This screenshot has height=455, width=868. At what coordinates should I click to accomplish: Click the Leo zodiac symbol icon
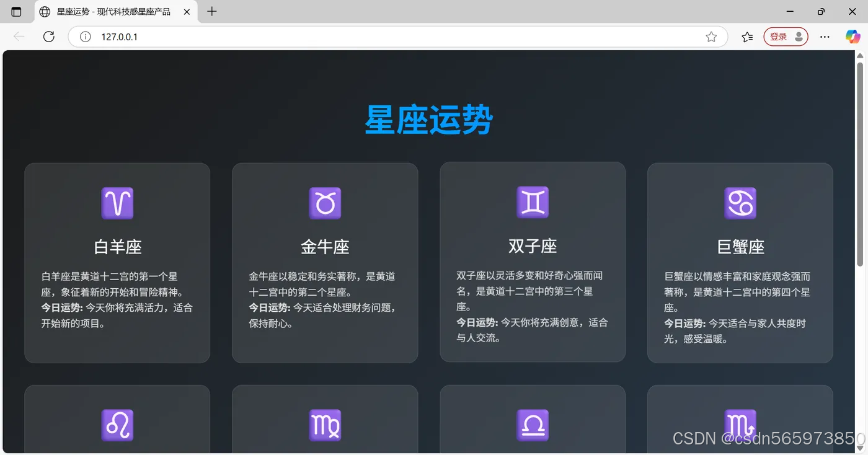[x=117, y=425]
